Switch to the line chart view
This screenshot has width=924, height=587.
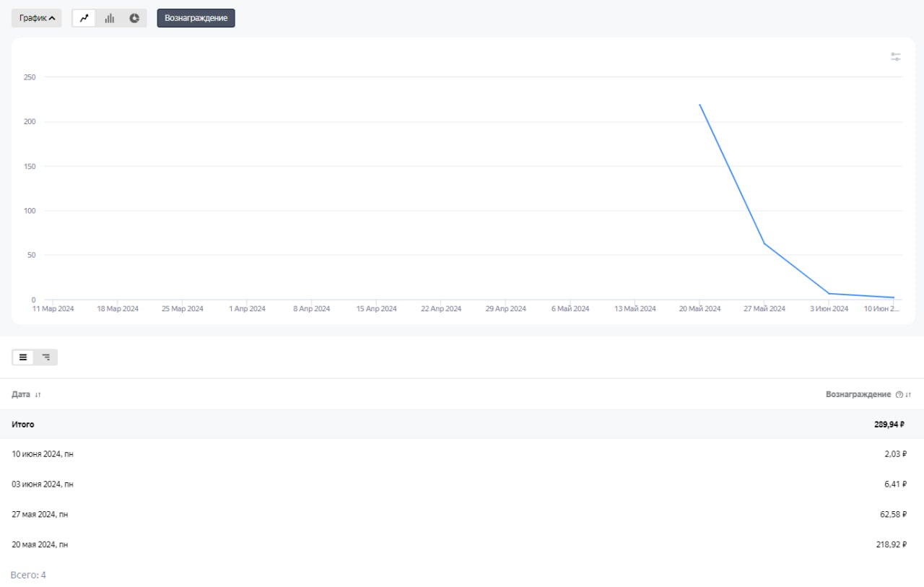[x=84, y=18]
